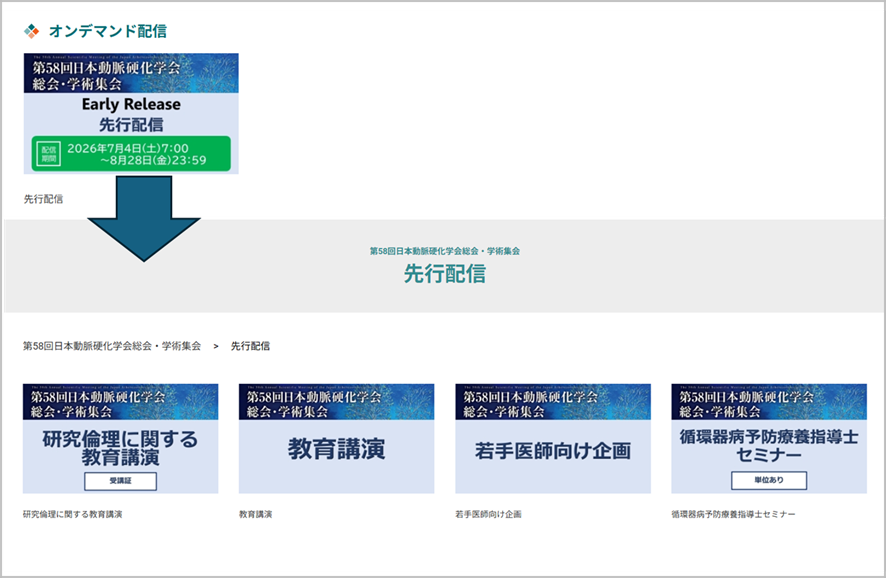
Task: Click the 単位あり badge button
Action: point(768,480)
